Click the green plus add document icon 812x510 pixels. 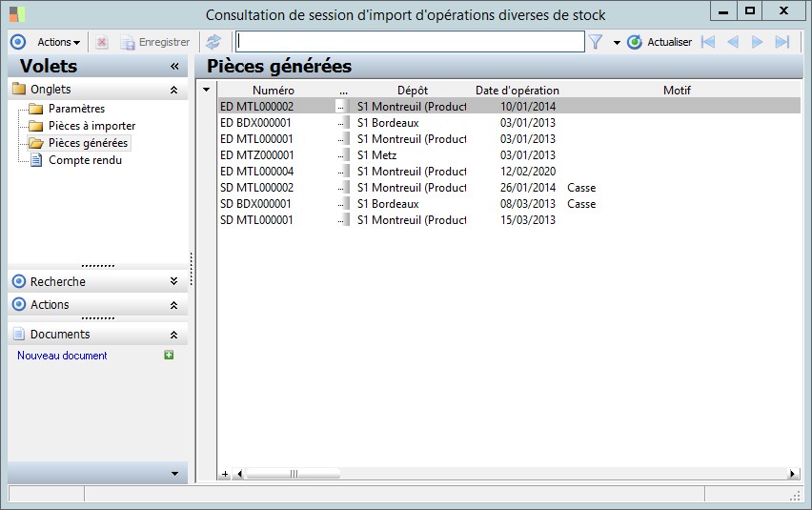point(169,355)
